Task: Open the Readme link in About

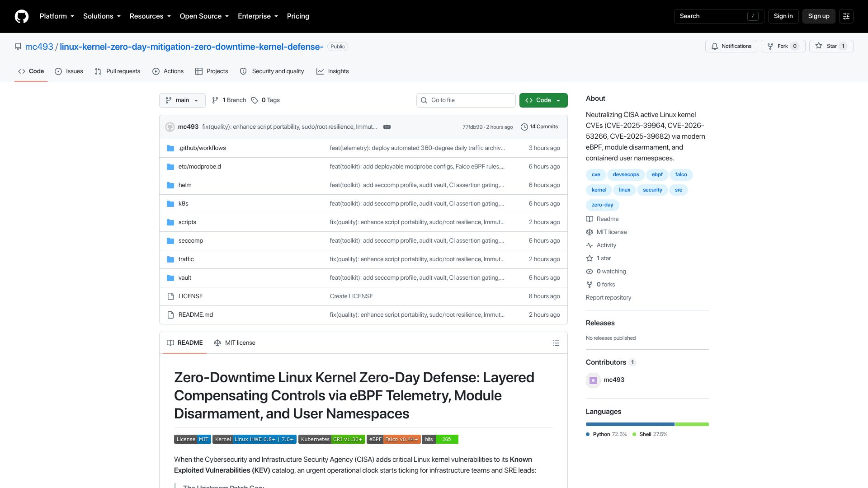Action: point(603,219)
